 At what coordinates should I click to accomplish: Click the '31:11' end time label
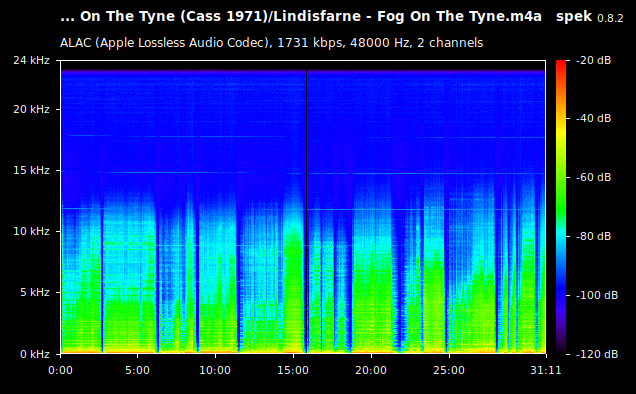point(546,370)
